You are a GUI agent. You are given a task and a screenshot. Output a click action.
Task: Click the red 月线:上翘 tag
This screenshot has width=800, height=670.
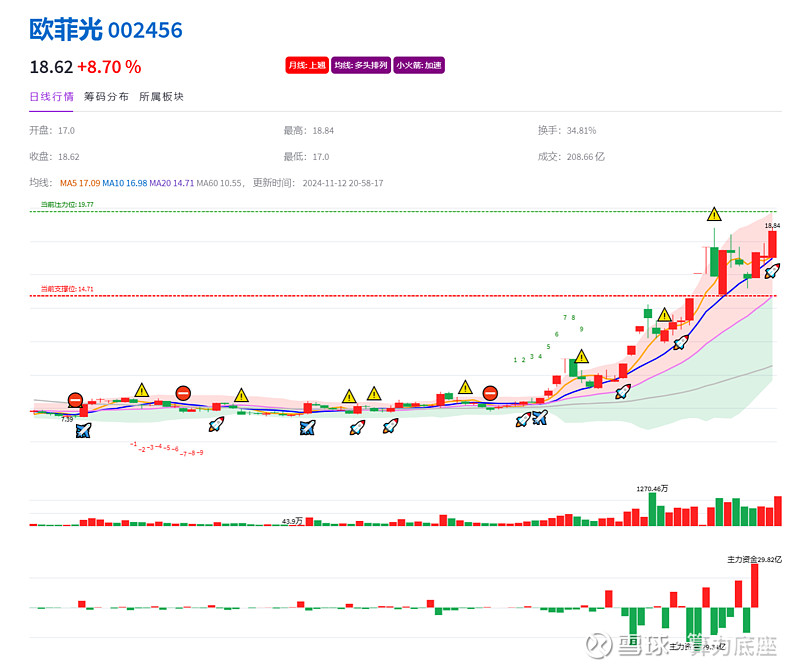[x=307, y=65]
